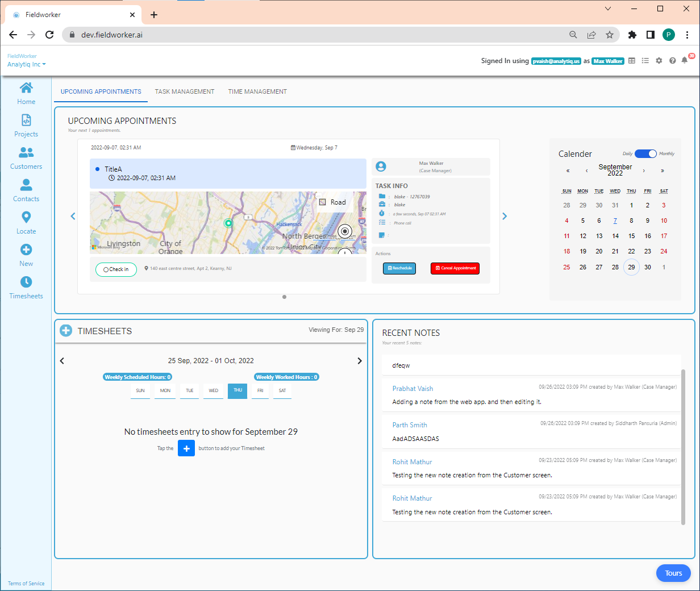The width and height of the screenshot is (700, 591).
Task: Go to Contacts from the sidebar
Action: pos(26,190)
